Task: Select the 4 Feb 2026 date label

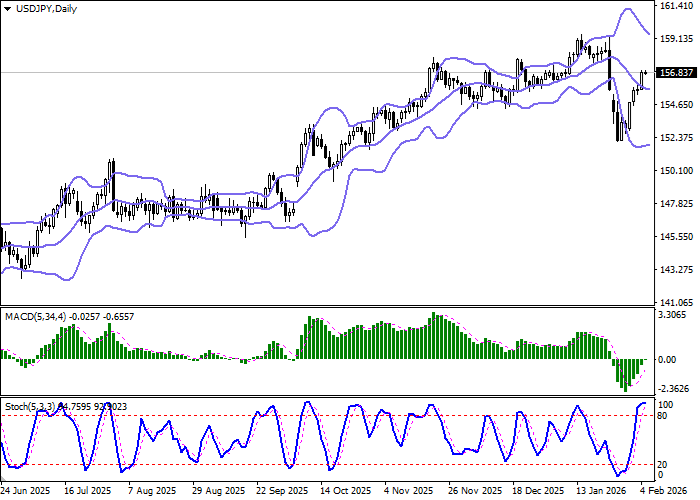Action: click(664, 492)
